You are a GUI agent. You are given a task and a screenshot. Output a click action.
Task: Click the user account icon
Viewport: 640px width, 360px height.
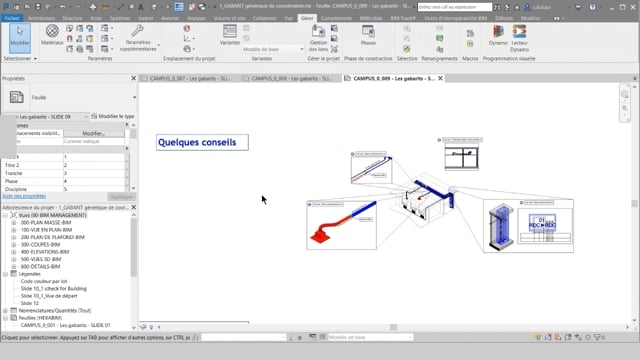(527, 7)
